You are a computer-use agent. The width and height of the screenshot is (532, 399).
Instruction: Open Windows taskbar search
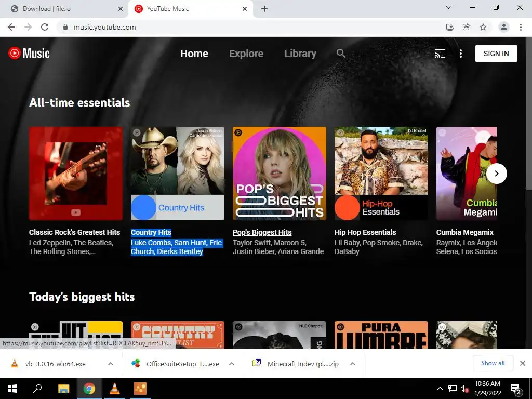(37, 389)
